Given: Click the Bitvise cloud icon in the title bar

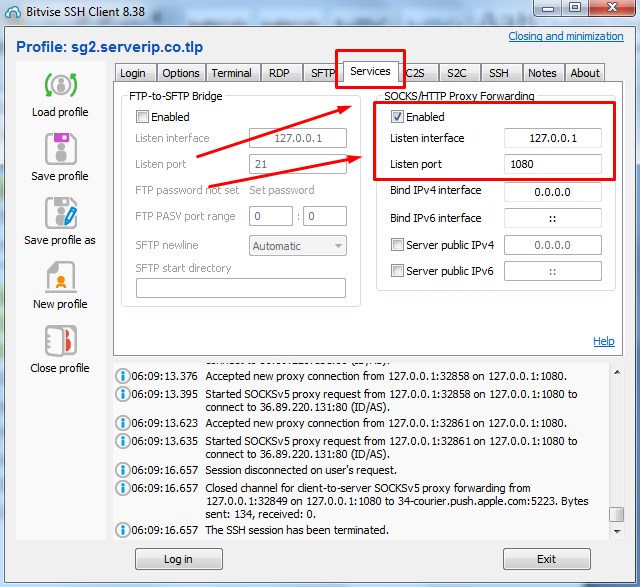Looking at the screenshot, I should (x=12, y=12).
